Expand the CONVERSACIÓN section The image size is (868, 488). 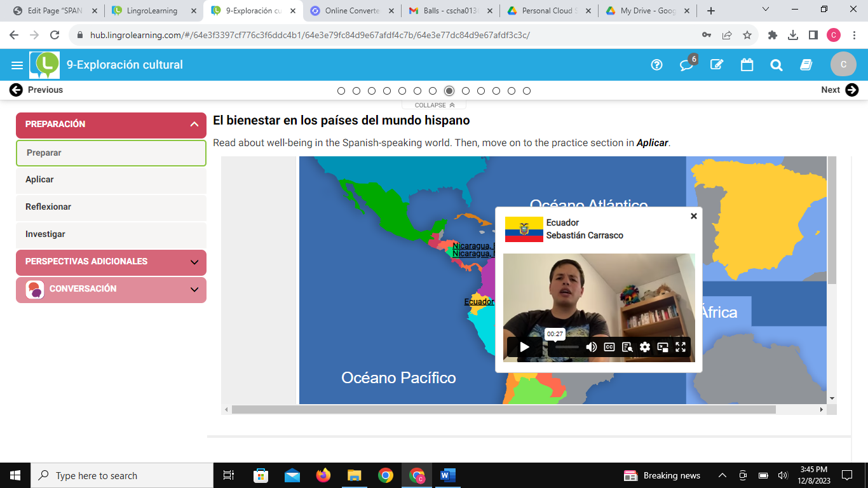coord(194,290)
